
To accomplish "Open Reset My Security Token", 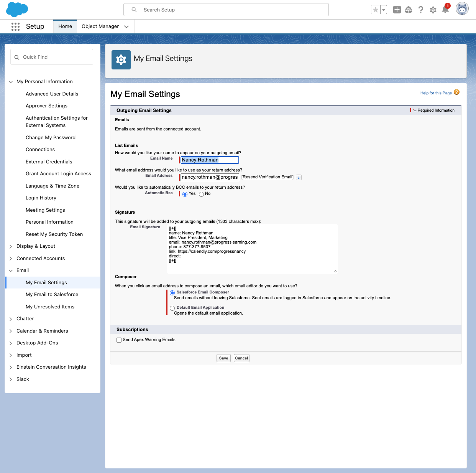I will coord(54,234).
